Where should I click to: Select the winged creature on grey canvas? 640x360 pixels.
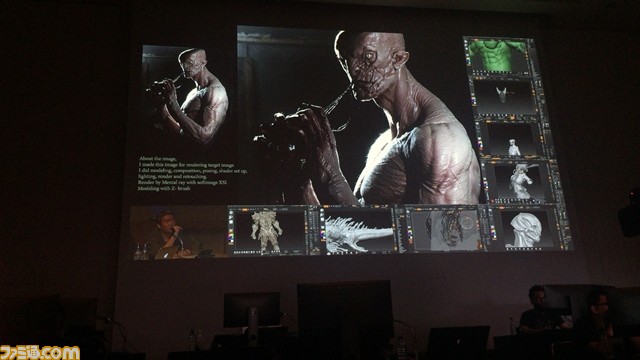click(444, 229)
